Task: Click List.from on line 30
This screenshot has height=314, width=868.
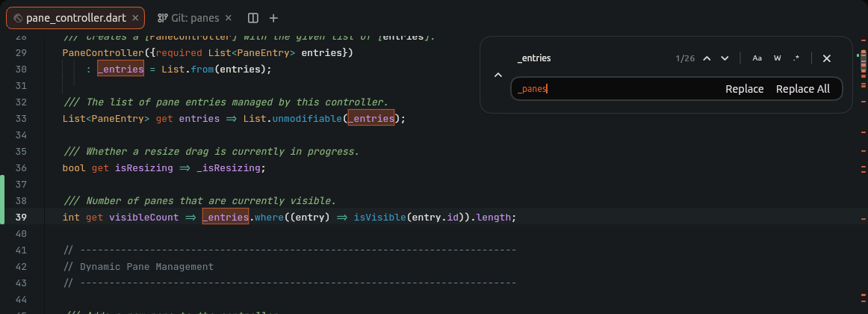Action: pos(187,70)
